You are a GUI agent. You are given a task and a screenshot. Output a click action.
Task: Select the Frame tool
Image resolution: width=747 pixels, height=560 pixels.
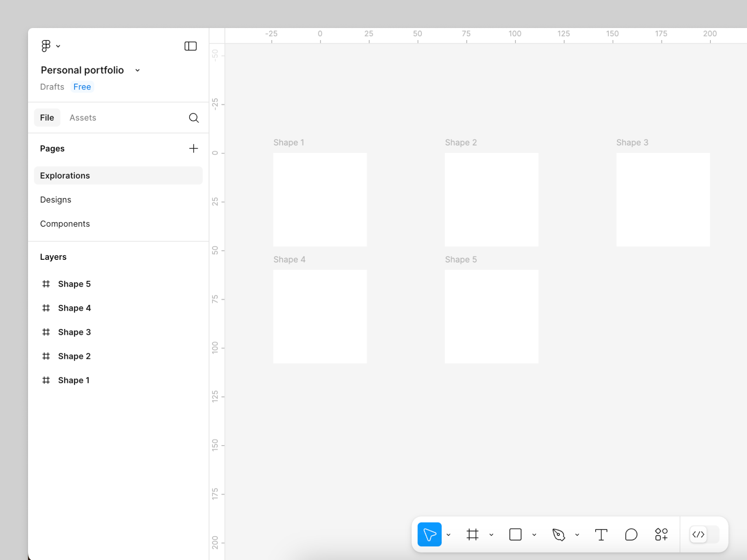click(x=472, y=534)
